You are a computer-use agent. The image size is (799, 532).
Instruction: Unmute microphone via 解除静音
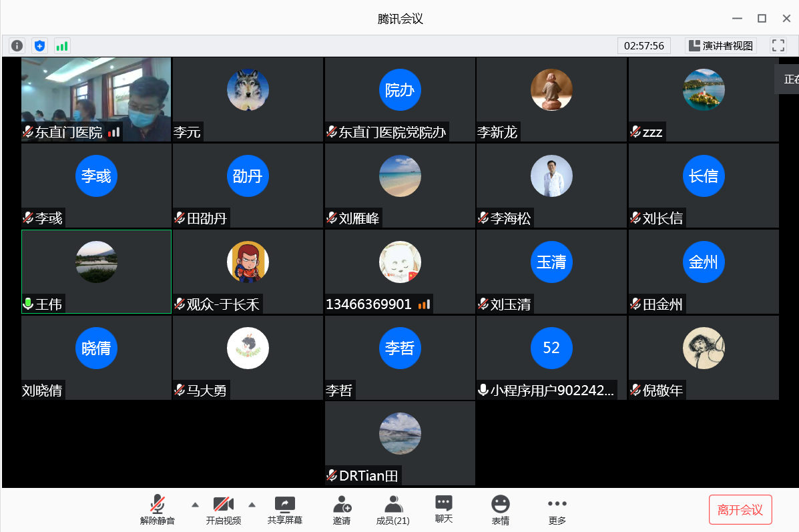(x=158, y=510)
